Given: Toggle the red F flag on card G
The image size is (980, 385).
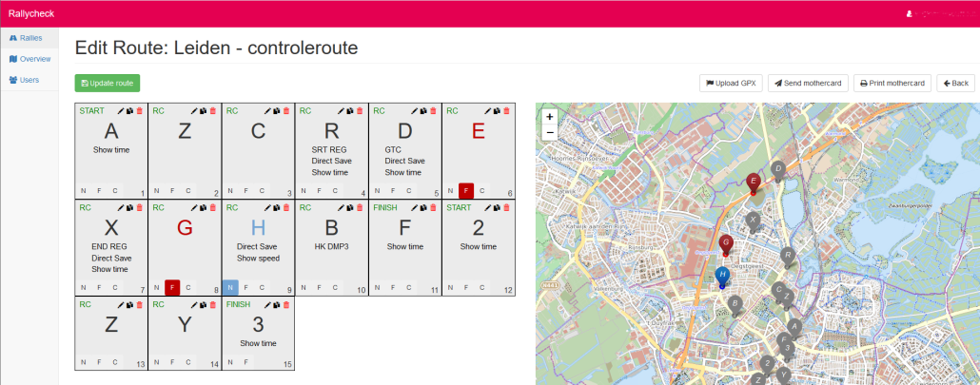Looking at the screenshot, I should (172, 288).
